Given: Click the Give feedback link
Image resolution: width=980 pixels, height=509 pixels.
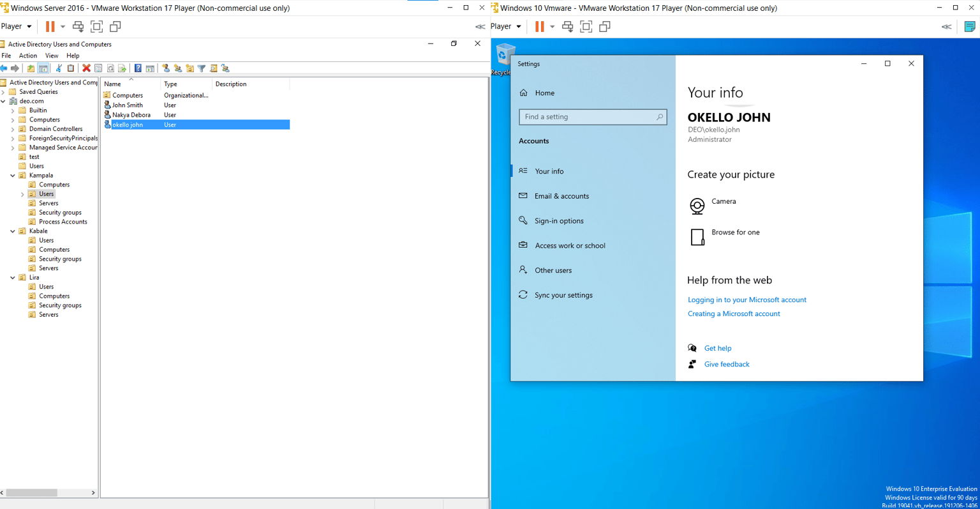Looking at the screenshot, I should tap(727, 364).
